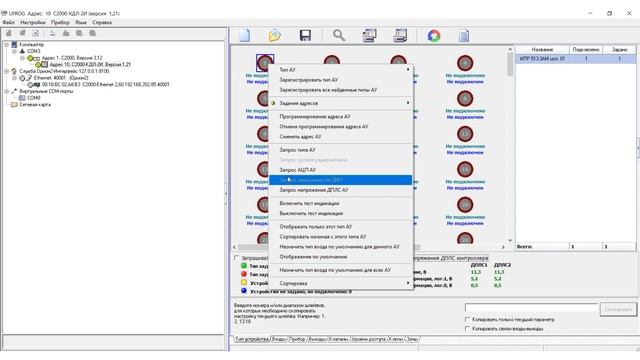Click the New blank document toolbar icon
This screenshot has width=640, height=360.
pyautogui.click(x=244, y=36)
